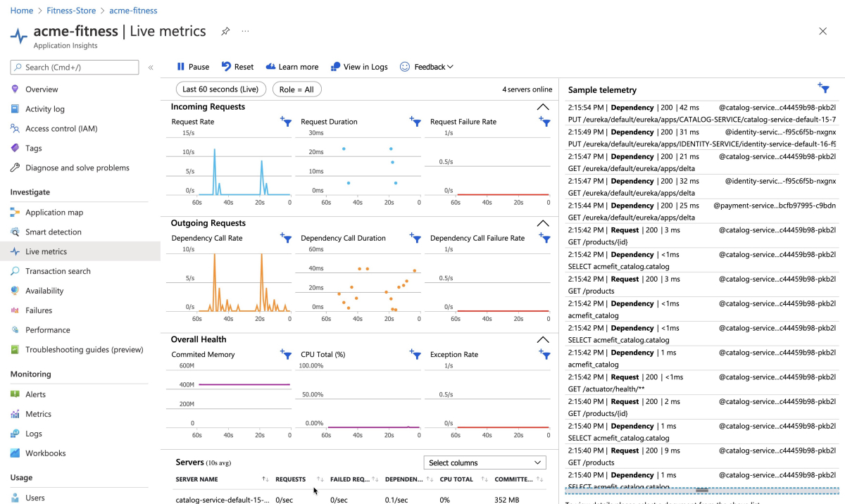Click the Request Rate filter icon

(x=286, y=122)
